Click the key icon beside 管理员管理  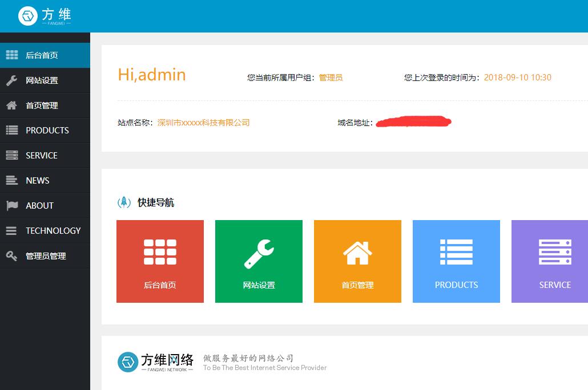[12, 255]
